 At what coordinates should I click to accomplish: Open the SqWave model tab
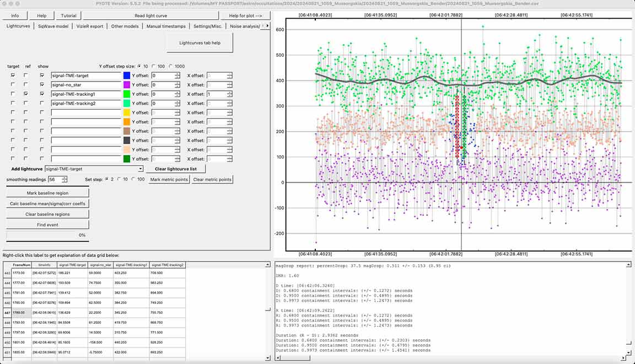point(53,26)
